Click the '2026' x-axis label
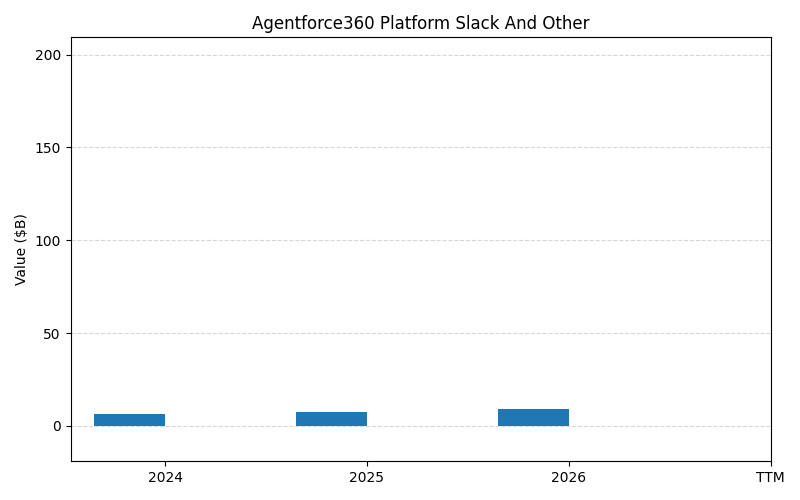Viewport: 800px width, 500px height. tap(568, 478)
